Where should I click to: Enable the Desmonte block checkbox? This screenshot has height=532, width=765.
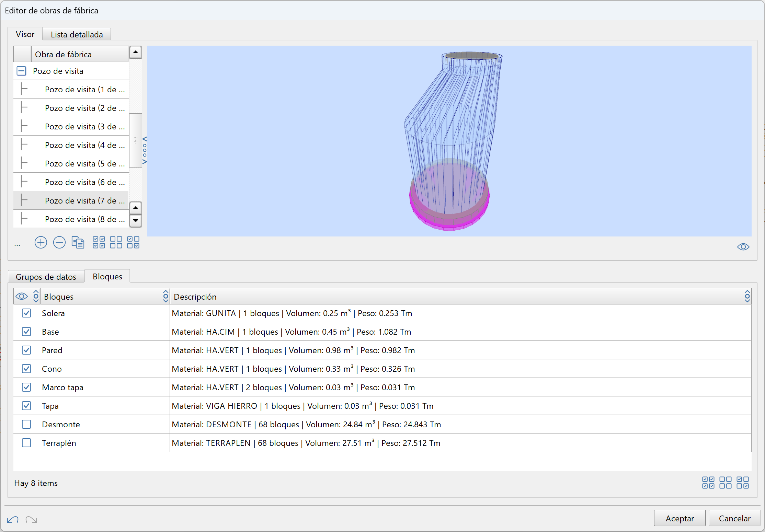pos(26,424)
